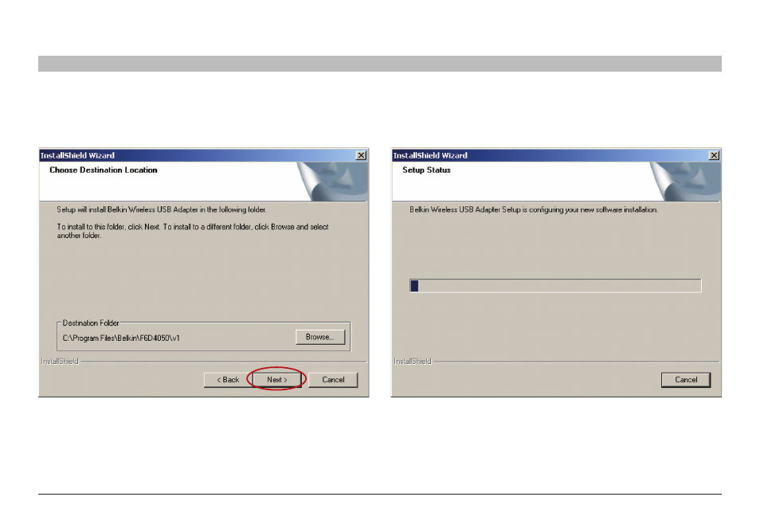Click the InstallShield label in left dialog

click(60, 361)
